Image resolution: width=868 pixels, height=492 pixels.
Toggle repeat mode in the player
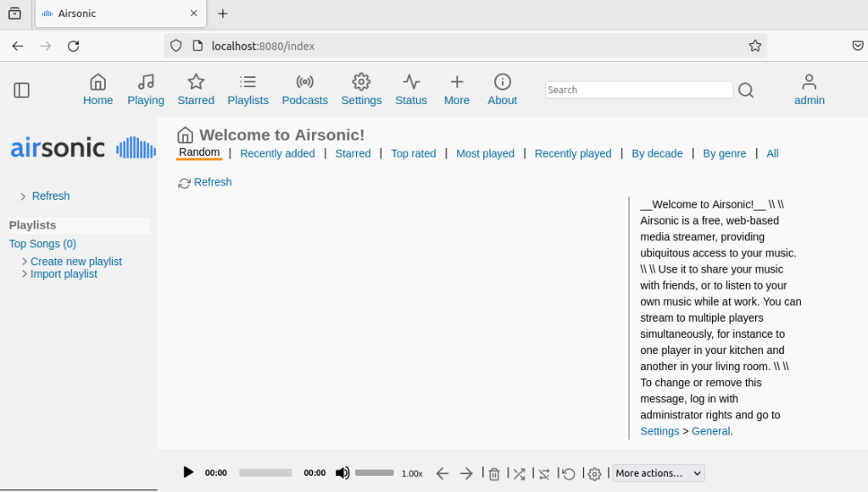pos(544,473)
